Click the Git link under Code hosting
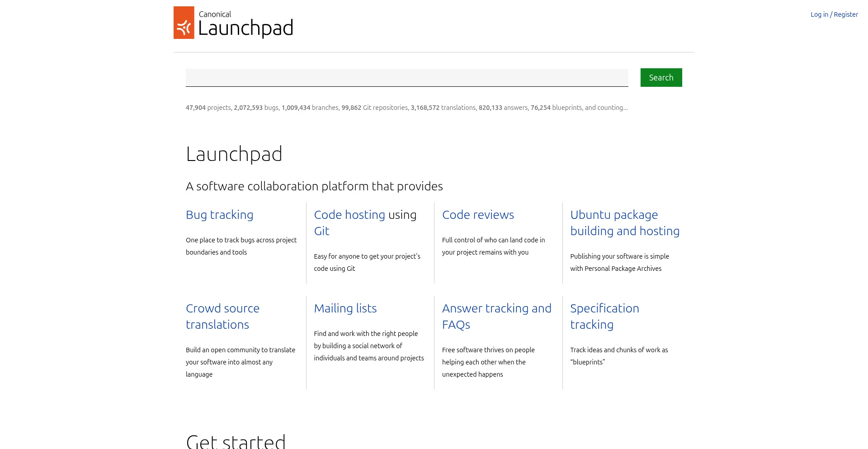Screen dimensions: 868x449 pos(321,231)
